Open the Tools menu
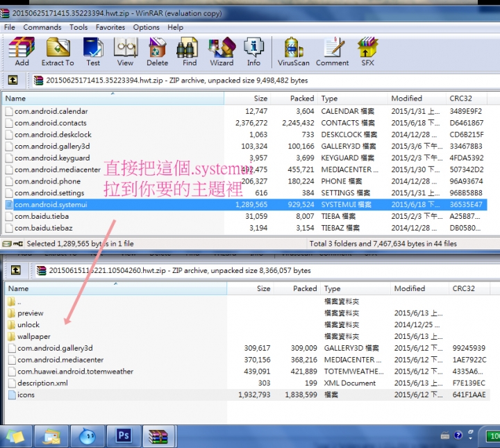The width and height of the screenshot is (500, 448). point(78,27)
